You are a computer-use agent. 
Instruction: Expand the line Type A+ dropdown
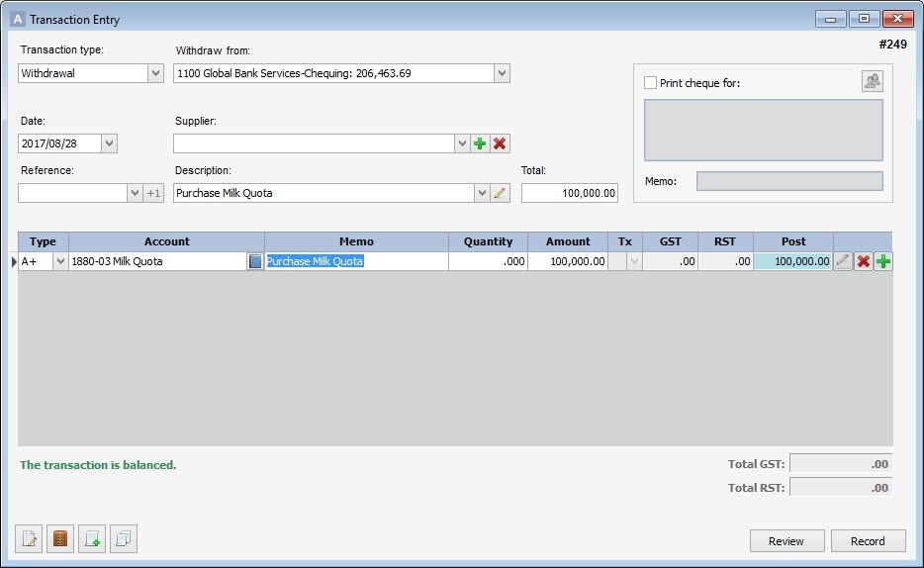(60, 261)
